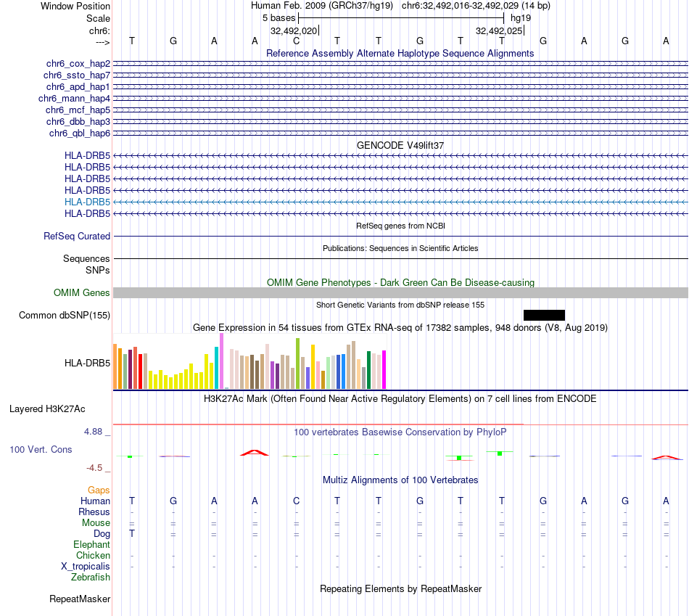The width and height of the screenshot is (689, 616).
Task: Click the chr6_qbl_hap6 track label
Action: click(x=80, y=134)
